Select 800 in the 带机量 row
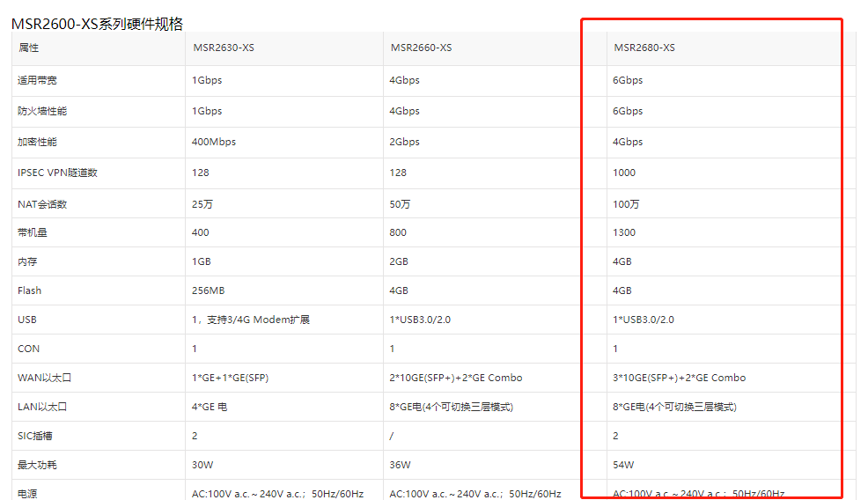Image resolution: width=868 pixels, height=500 pixels. (398, 232)
